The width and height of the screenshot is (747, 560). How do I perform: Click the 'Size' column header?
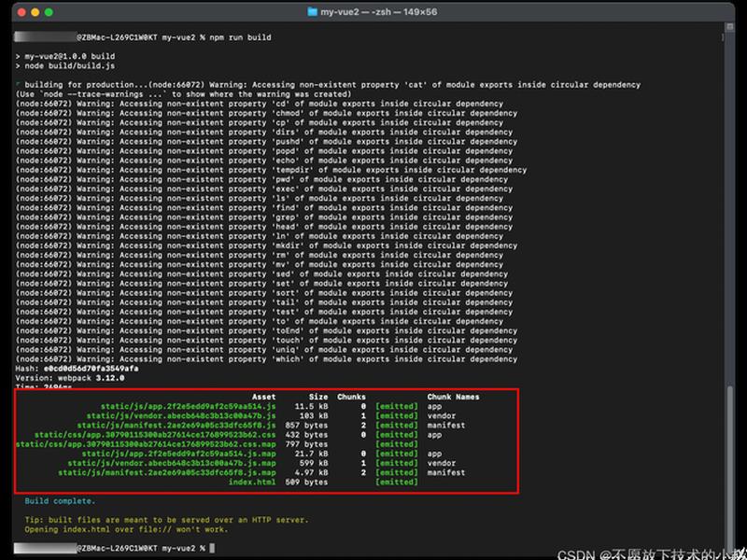tap(318, 398)
